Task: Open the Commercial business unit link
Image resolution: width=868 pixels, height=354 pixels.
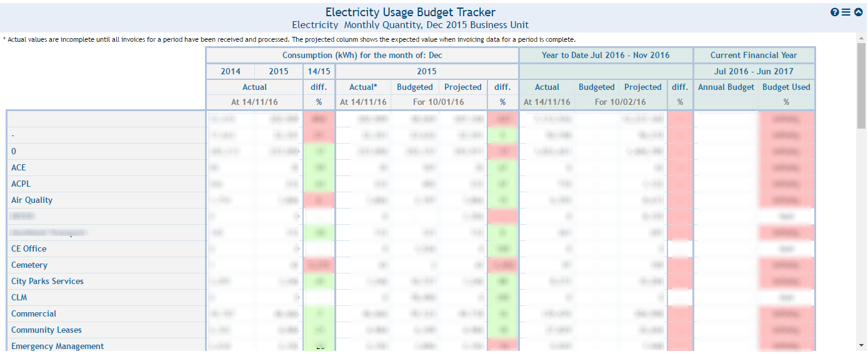Action: [x=34, y=313]
